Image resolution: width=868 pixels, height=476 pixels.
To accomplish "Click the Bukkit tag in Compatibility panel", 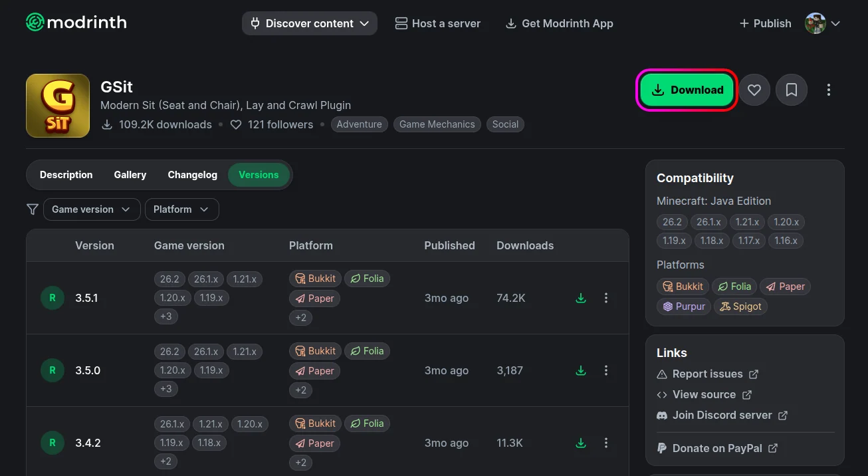I will point(683,287).
